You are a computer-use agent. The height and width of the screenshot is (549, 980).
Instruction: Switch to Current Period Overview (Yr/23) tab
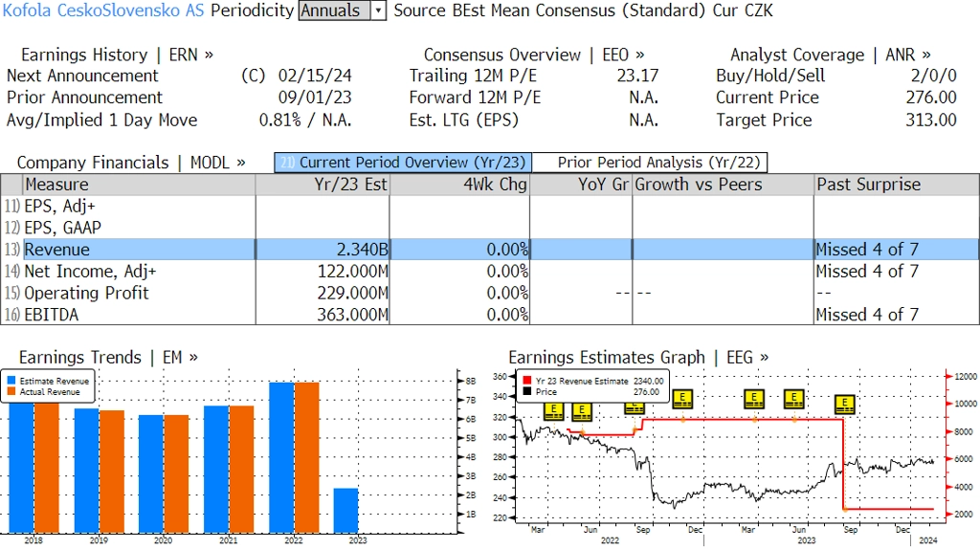click(403, 163)
